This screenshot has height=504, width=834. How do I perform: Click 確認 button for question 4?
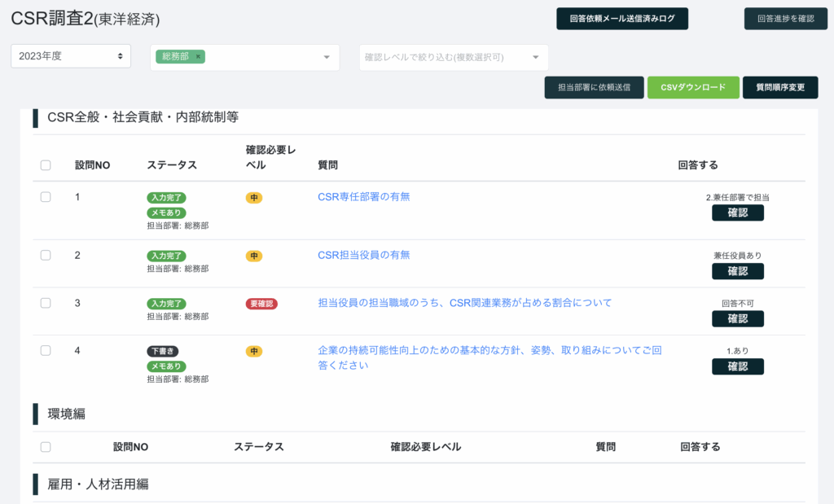pos(737,366)
